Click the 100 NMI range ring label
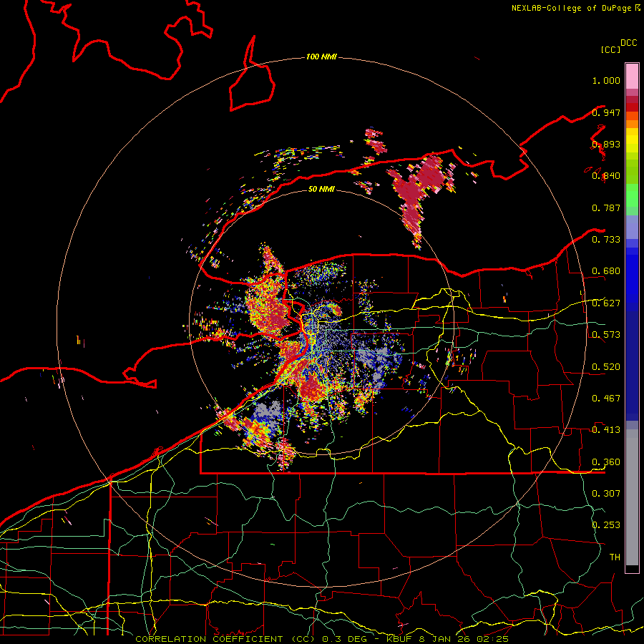Screen dimensions: 644x644 tap(321, 57)
